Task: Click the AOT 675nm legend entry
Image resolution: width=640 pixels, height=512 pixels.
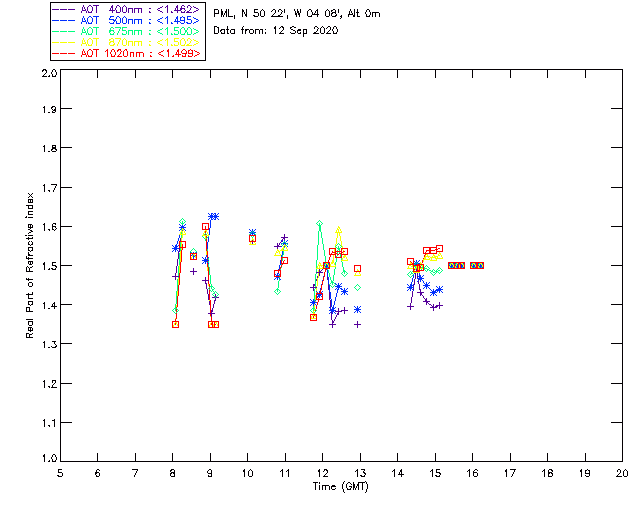Action: point(126,31)
